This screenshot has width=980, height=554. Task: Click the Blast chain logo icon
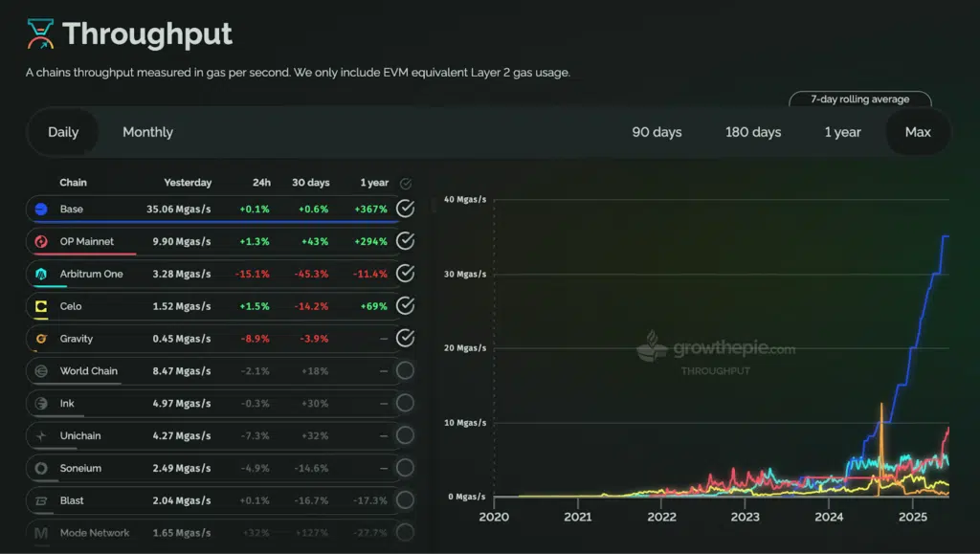pyautogui.click(x=41, y=501)
